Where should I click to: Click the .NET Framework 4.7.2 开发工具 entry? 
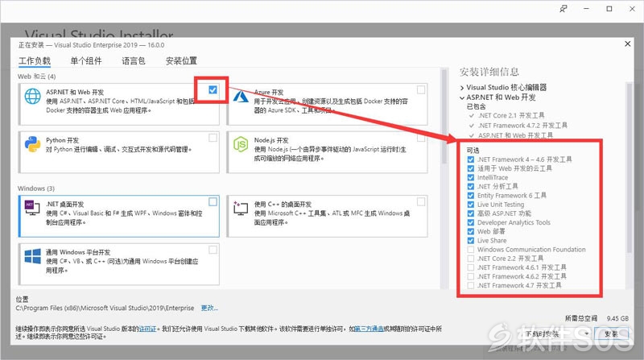[x=522, y=126]
